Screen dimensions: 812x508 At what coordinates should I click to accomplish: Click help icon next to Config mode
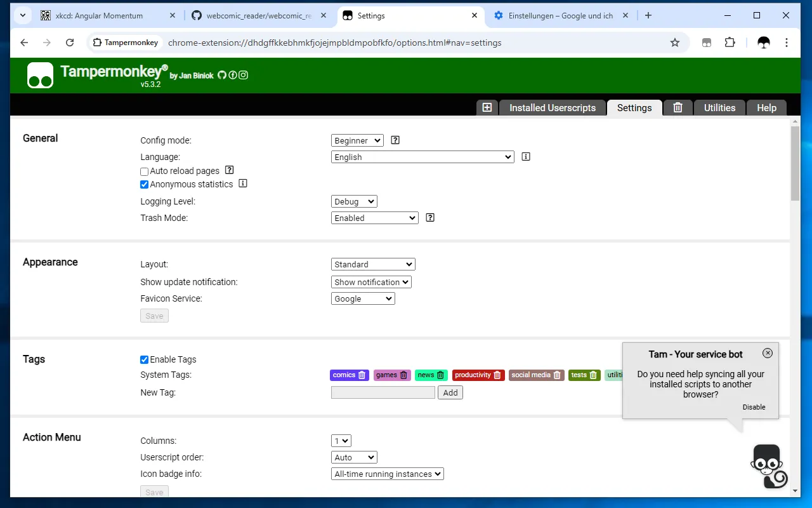[x=395, y=140]
